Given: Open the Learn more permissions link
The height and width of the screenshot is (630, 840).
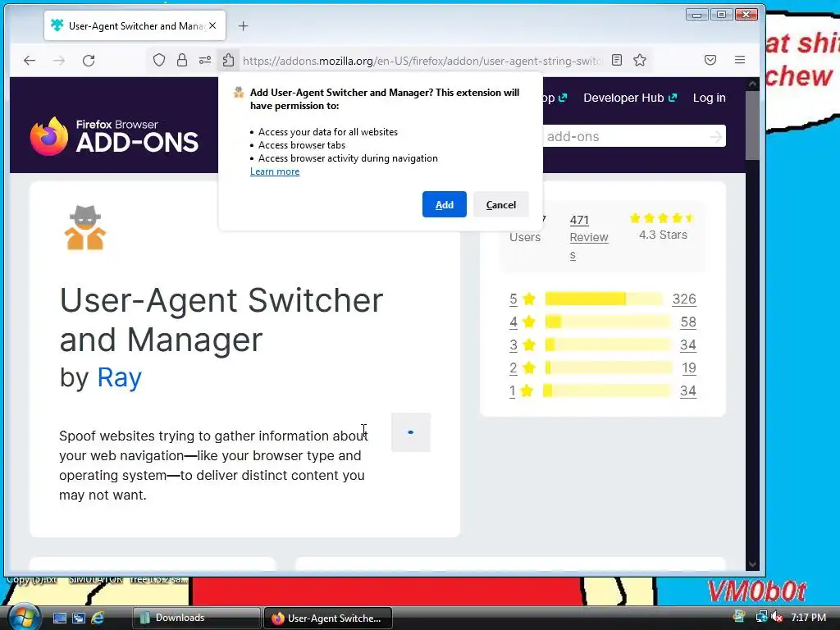Looking at the screenshot, I should (x=275, y=171).
